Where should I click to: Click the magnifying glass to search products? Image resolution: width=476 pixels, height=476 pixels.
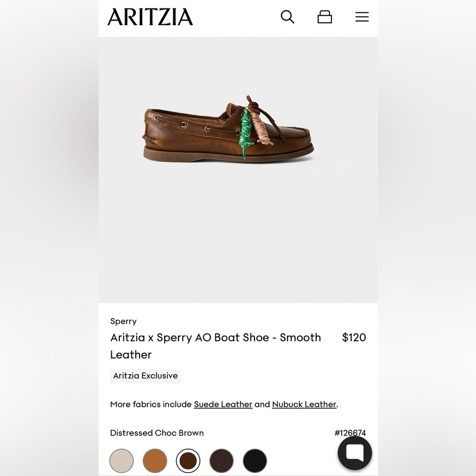(288, 17)
